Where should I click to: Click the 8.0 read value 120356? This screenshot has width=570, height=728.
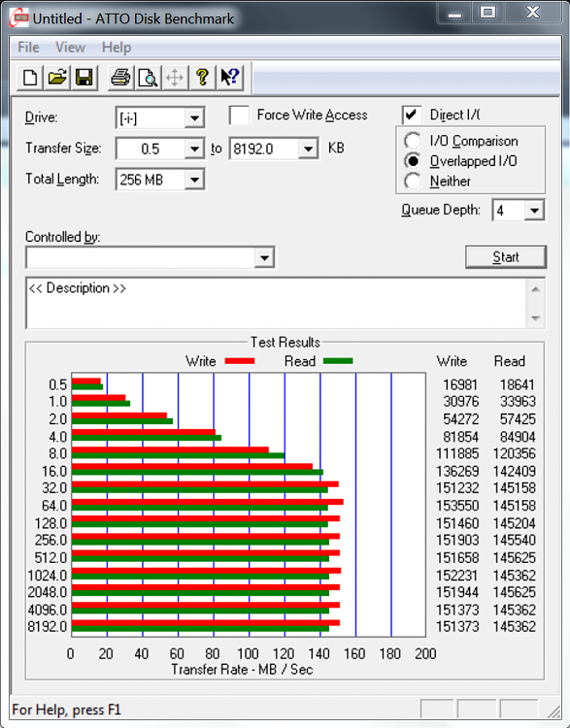[x=515, y=453]
